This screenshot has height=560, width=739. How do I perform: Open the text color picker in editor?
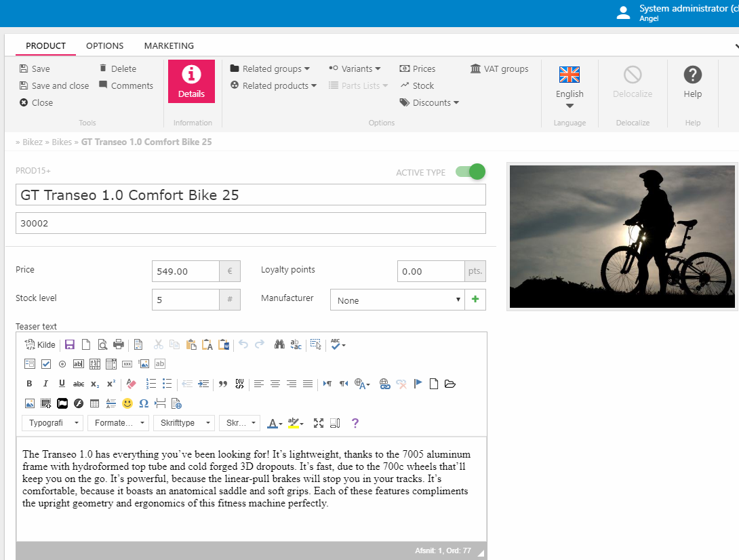tap(275, 423)
